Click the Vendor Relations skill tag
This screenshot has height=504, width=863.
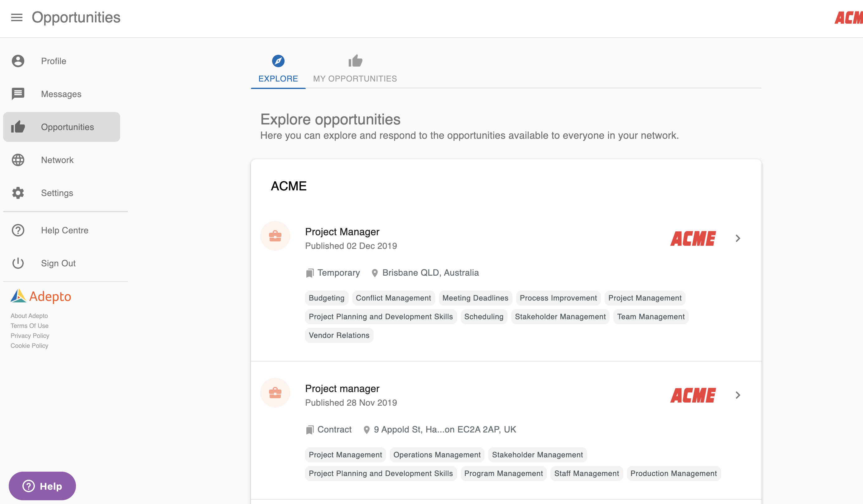pyautogui.click(x=339, y=335)
